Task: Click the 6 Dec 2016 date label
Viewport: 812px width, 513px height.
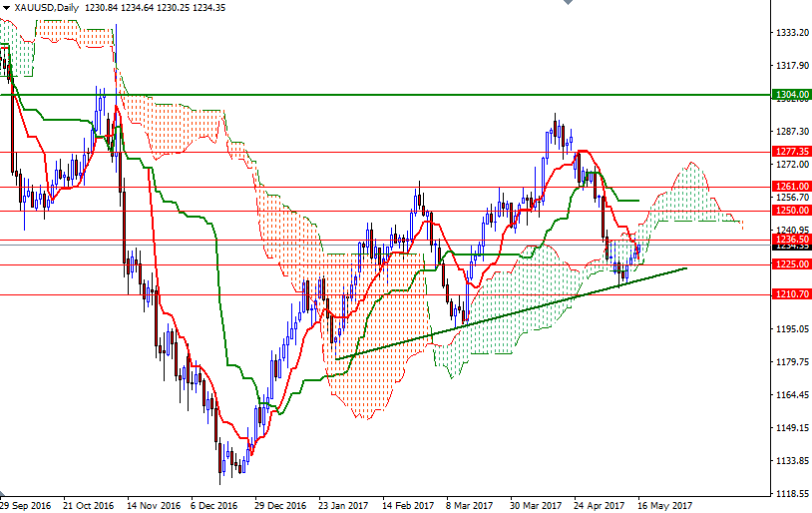Action: pyautogui.click(x=217, y=505)
